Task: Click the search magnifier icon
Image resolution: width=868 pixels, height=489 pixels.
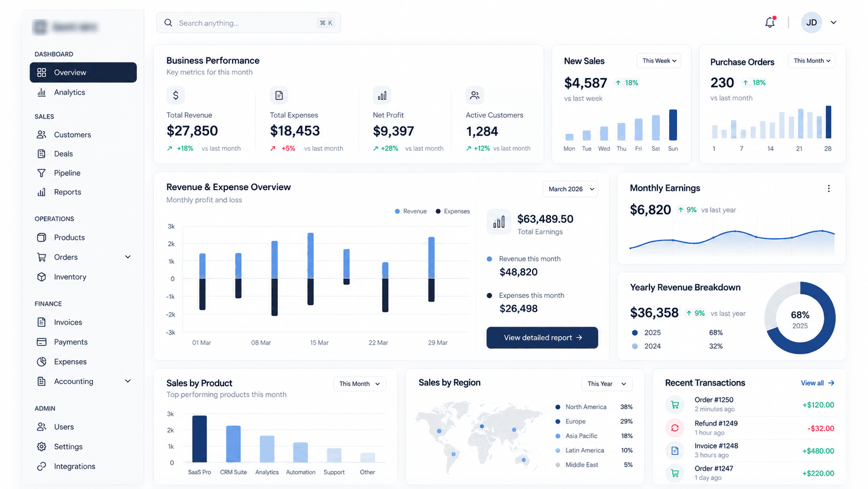Action: (x=168, y=23)
